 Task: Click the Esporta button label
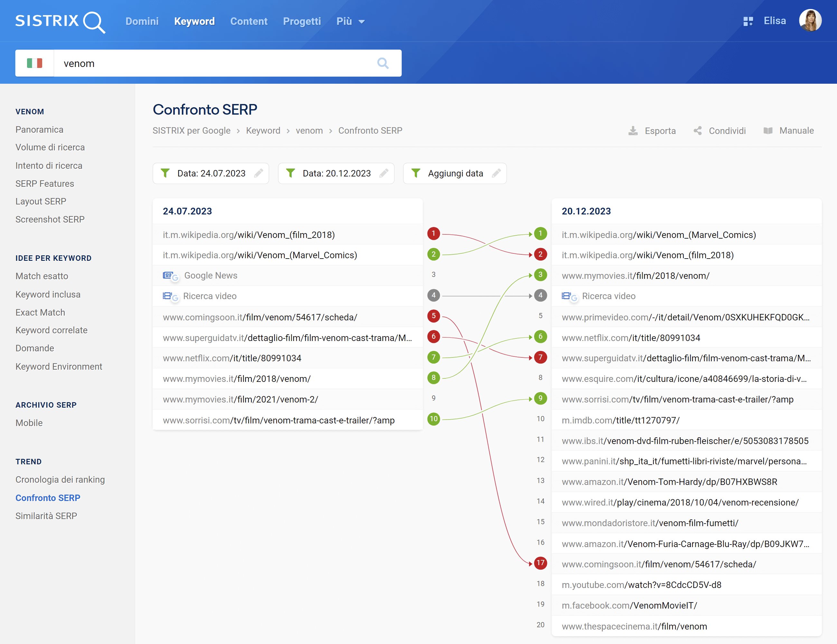660,131
